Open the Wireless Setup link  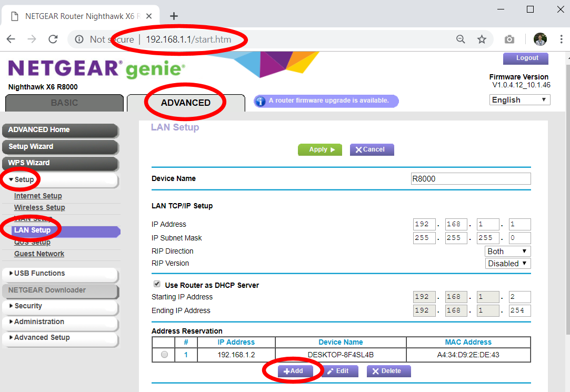(x=39, y=207)
